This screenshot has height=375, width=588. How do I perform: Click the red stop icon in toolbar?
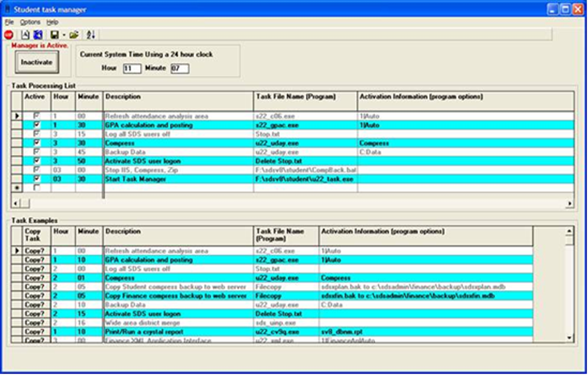point(9,35)
